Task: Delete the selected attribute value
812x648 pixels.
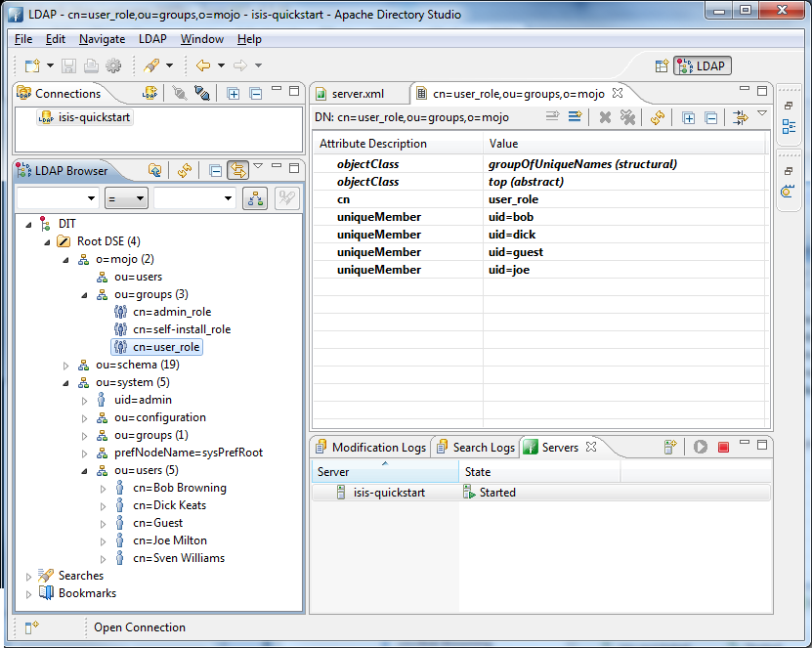Action: [605, 117]
